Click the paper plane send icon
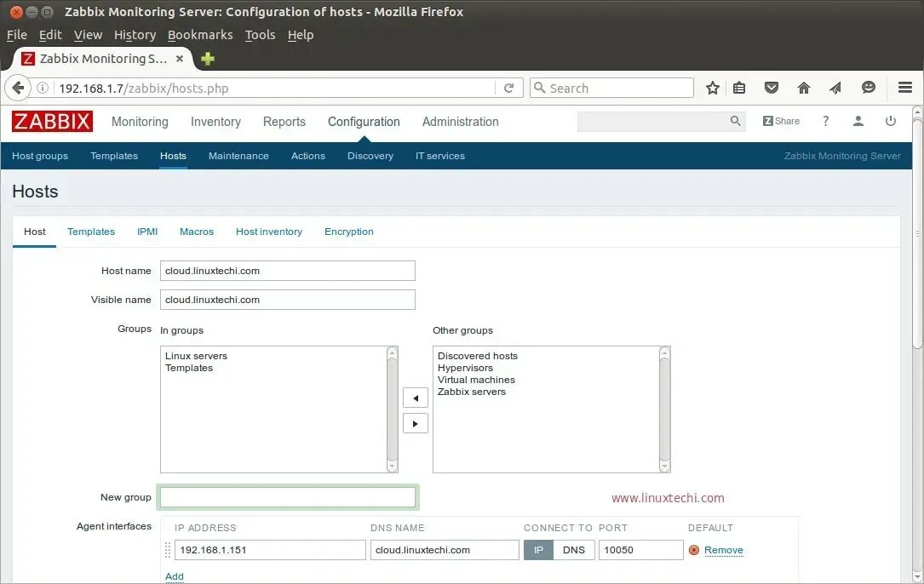The width and height of the screenshot is (924, 584). [835, 89]
